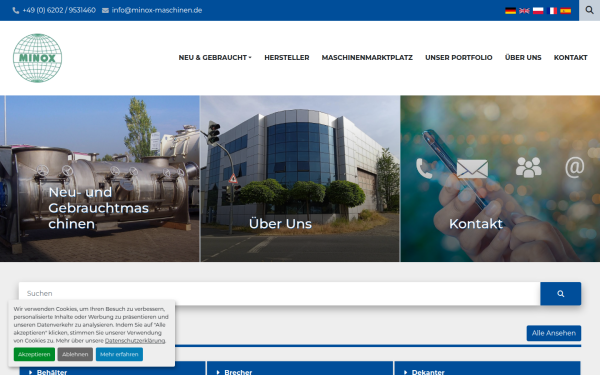
Task: Open UNSER PORTFOLIO menu item
Action: (458, 58)
